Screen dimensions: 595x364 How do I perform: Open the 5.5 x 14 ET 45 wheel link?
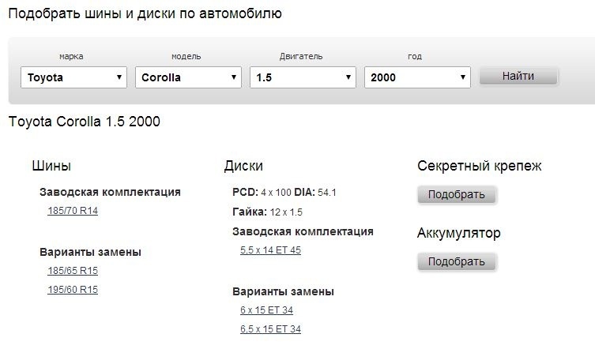(270, 250)
